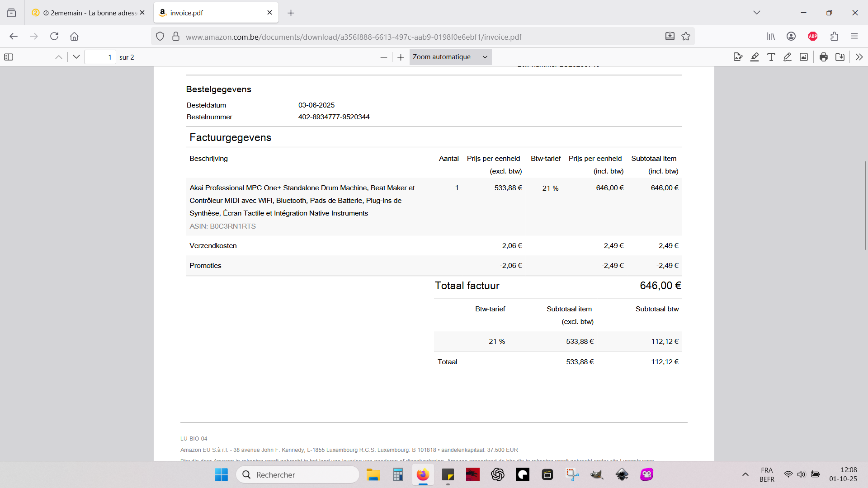The image size is (868, 488).
Task: Open the signature tool in PDF toolbar
Action: pyautogui.click(x=738, y=57)
